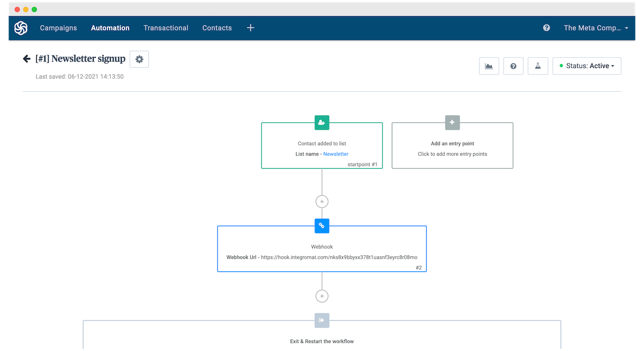The image size is (644, 351).
Task: Expand The Meta Comp… account dropdown
Action: [x=596, y=28]
